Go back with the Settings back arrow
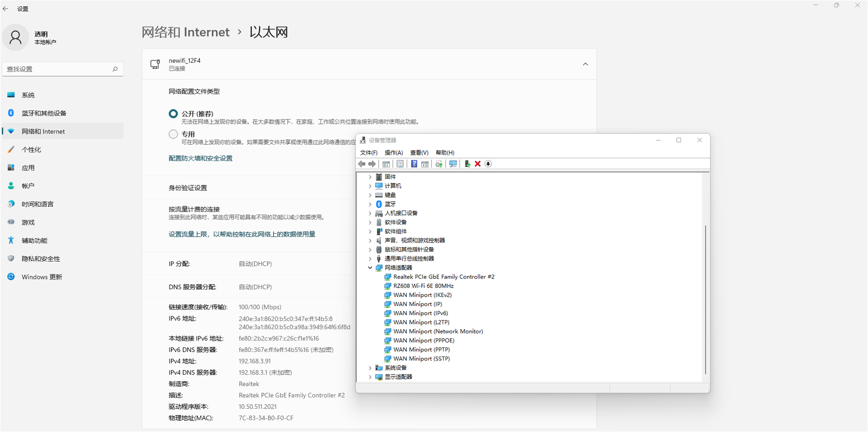 5,9
